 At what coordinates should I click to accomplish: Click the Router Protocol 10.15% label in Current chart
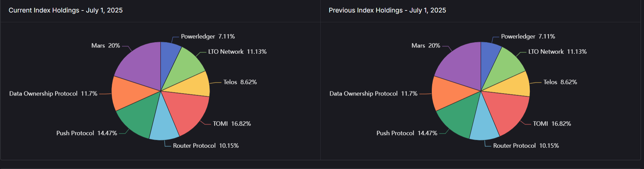[206, 146]
